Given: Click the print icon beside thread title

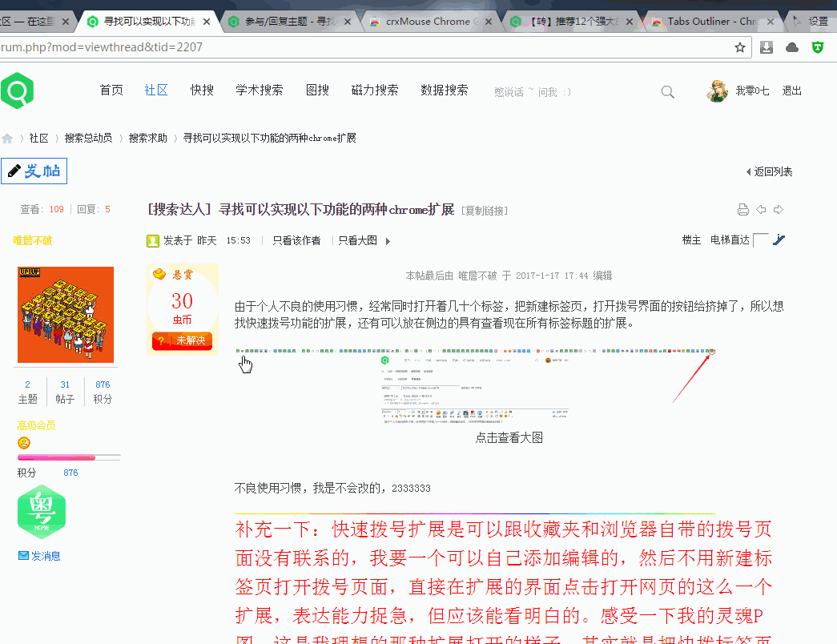Looking at the screenshot, I should [x=742, y=210].
